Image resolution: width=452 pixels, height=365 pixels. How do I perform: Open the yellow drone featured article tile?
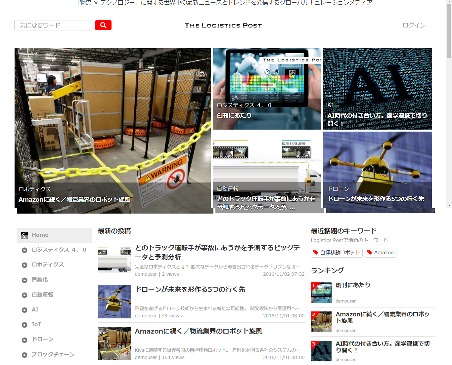[x=377, y=172]
